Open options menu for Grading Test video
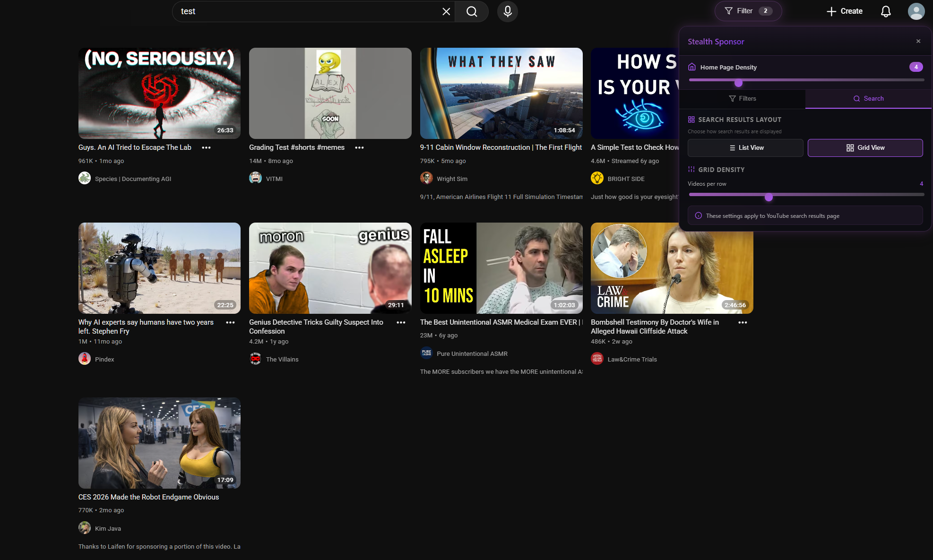Viewport: 933px width, 560px height. [x=359, y=147]
